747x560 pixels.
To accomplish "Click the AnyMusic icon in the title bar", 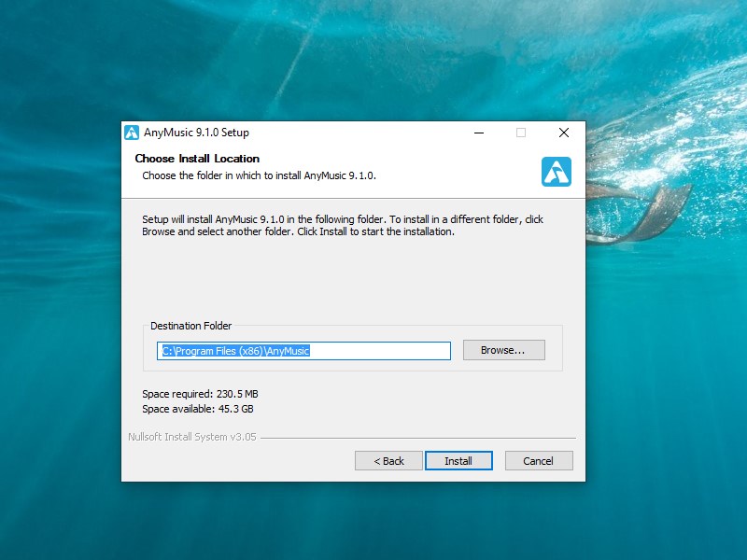I will point(132,133).
